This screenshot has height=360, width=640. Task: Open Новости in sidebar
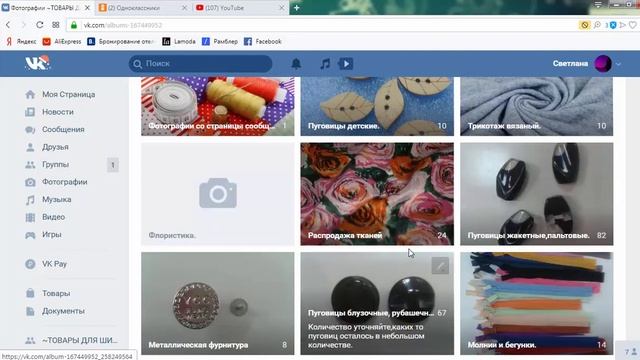click(58, 112)
